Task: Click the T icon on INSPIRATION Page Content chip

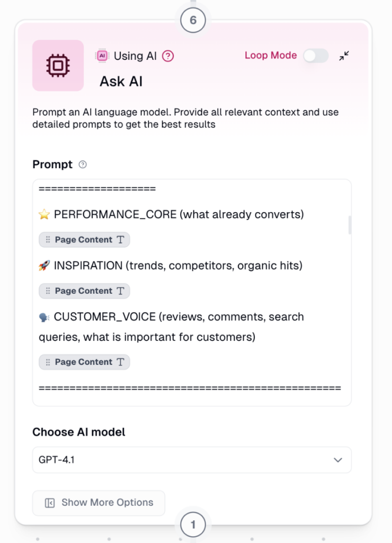Action: (121, 291)
